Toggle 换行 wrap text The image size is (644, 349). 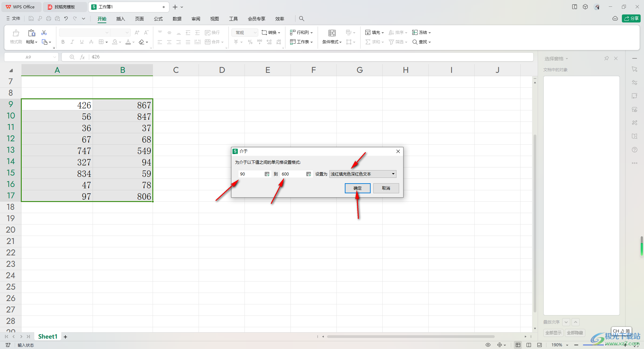pos(212,33)
